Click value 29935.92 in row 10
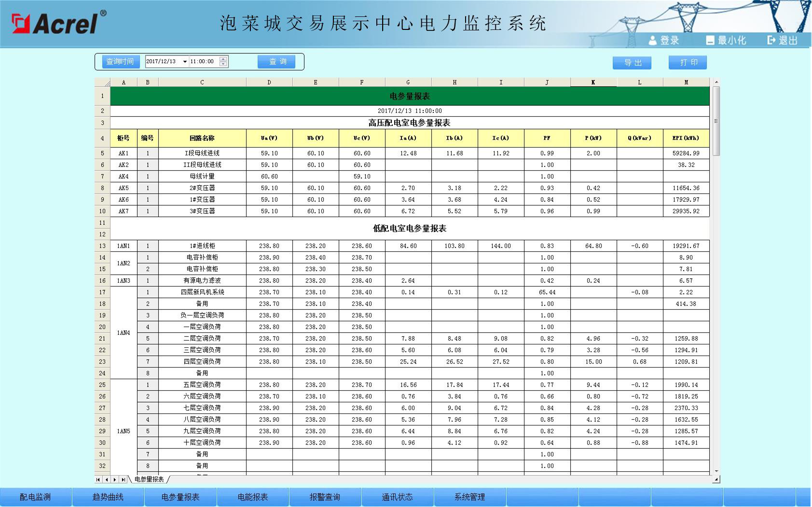 686,211
